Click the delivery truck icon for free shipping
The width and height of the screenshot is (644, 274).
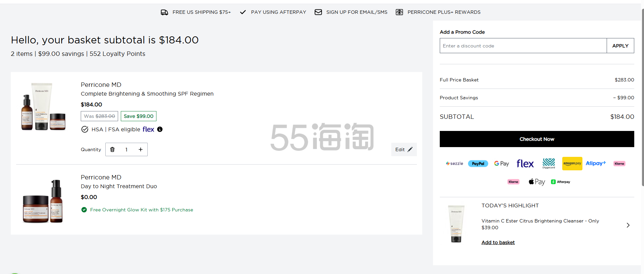click(x=164, y=12)
